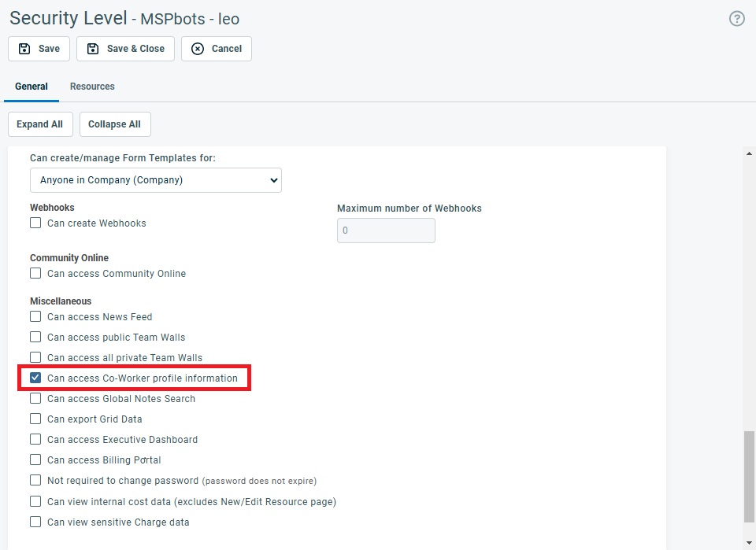
Task: Check Can access Executive Dashboard
Action: click(35, 439)
